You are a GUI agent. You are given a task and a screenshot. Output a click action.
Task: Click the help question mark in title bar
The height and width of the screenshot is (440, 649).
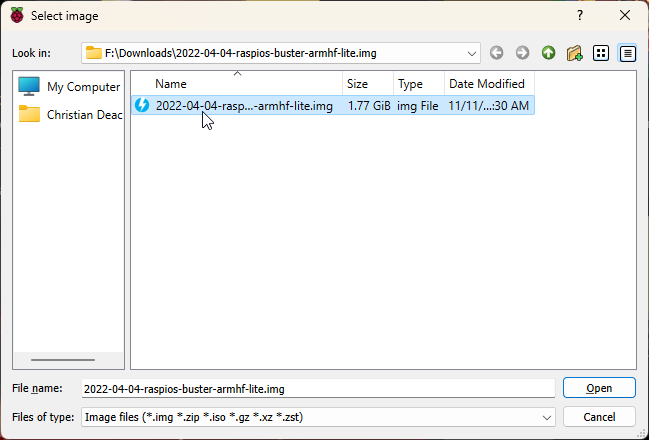click(580, 15)
